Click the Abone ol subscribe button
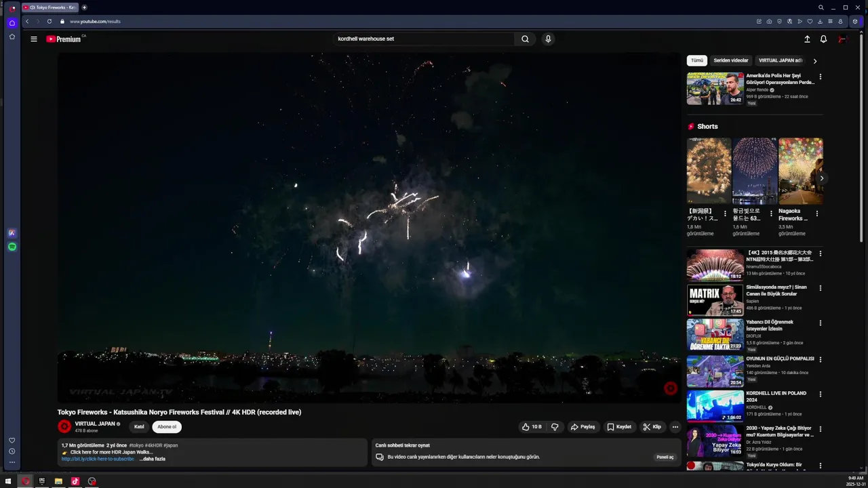Screen dimensions: 868x488 click(167, 427)
